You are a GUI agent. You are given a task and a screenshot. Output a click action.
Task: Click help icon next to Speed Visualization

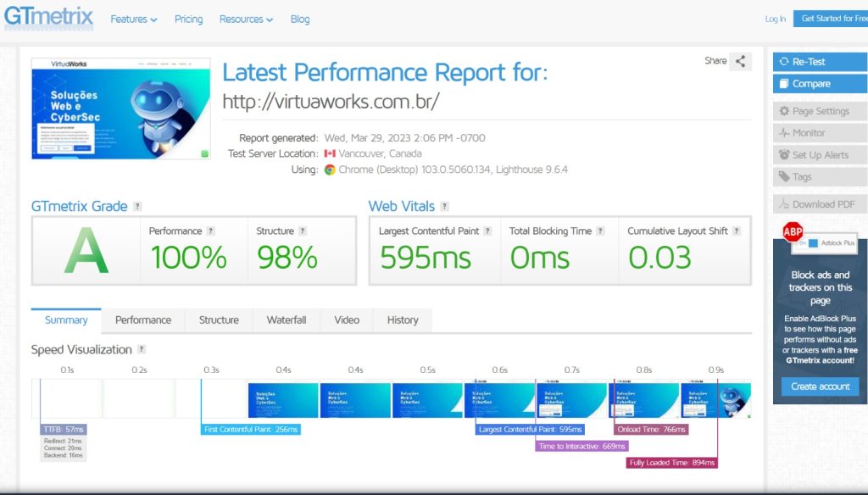(142, 349)
